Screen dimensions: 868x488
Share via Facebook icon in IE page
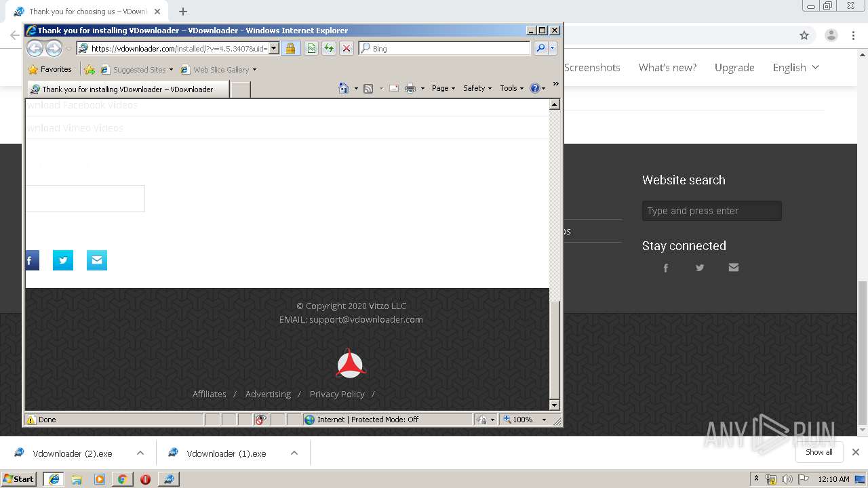pyautogui.click(x=32, y=260)
